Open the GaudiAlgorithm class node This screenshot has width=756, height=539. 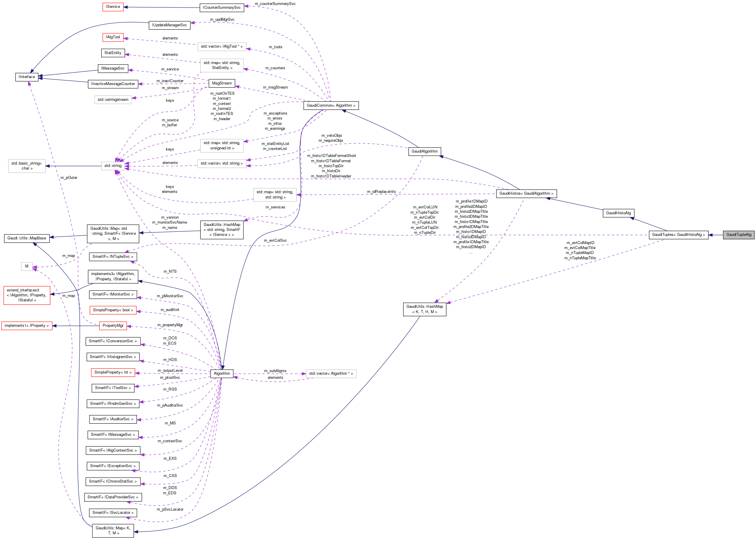[425, 151]
